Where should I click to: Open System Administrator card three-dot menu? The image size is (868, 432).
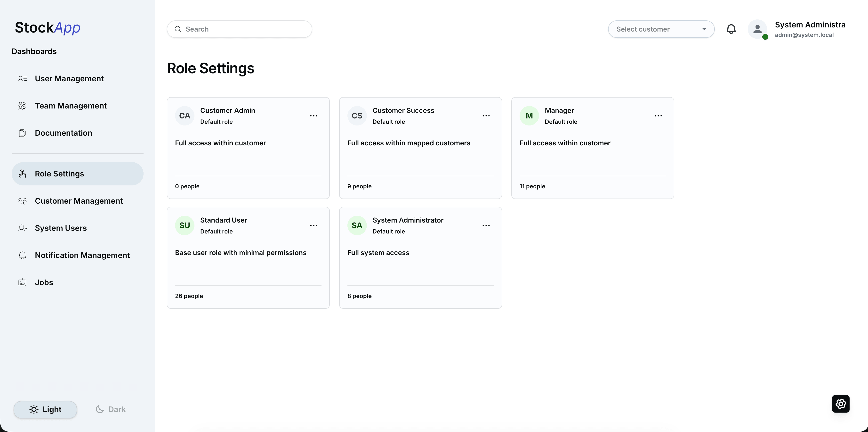(x=486, y=225)
